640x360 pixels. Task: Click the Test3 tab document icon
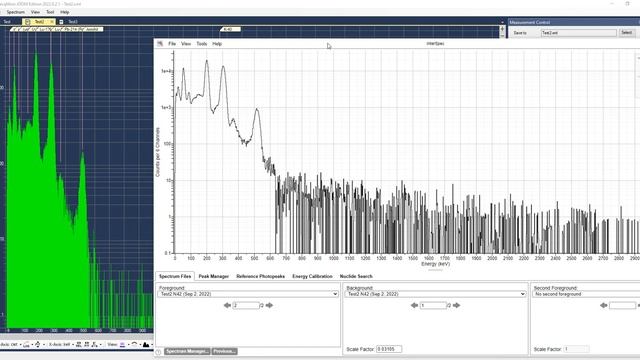click(x=61, y=22)
